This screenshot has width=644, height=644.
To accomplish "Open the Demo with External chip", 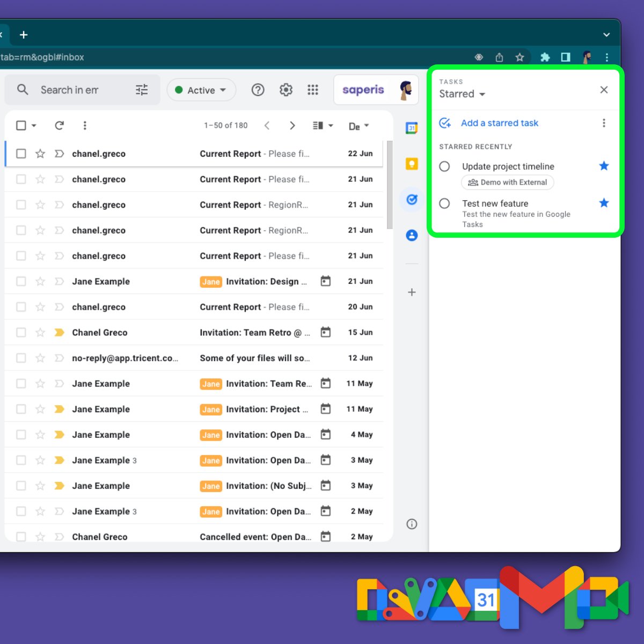I will 508,182.
